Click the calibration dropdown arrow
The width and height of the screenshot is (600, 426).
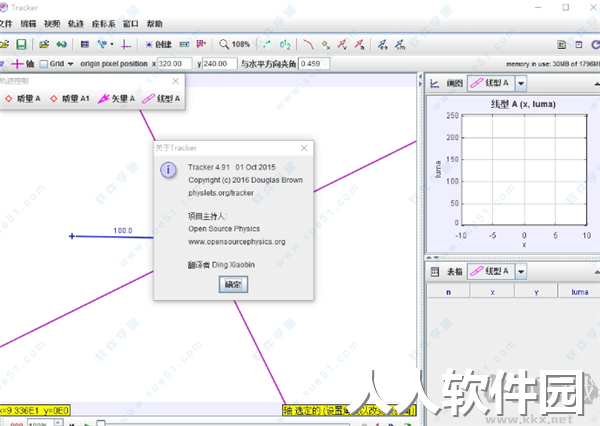click(x=112, y=44)
